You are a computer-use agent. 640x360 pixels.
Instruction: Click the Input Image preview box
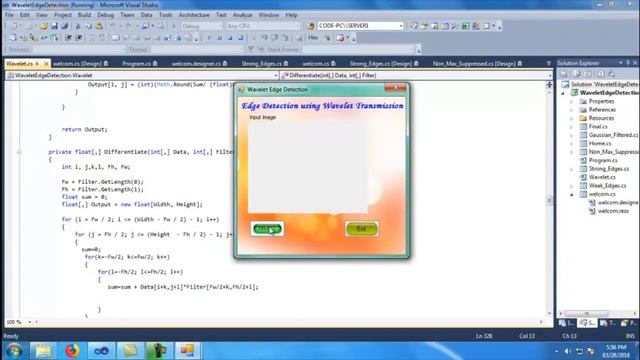(308, 167)
